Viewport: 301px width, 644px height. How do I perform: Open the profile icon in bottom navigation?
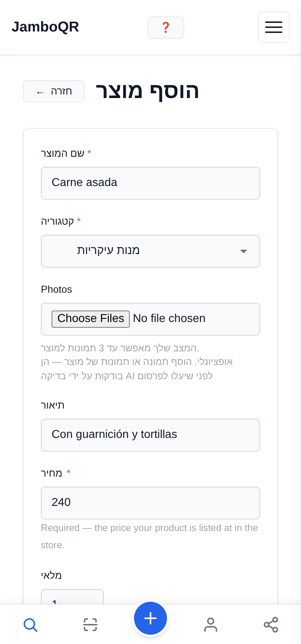point(211,625)
